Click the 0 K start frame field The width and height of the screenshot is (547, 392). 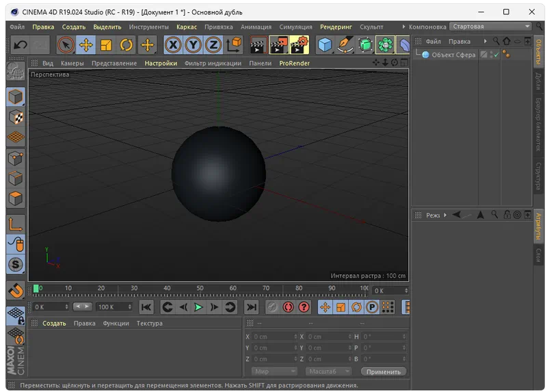point(51,307)
